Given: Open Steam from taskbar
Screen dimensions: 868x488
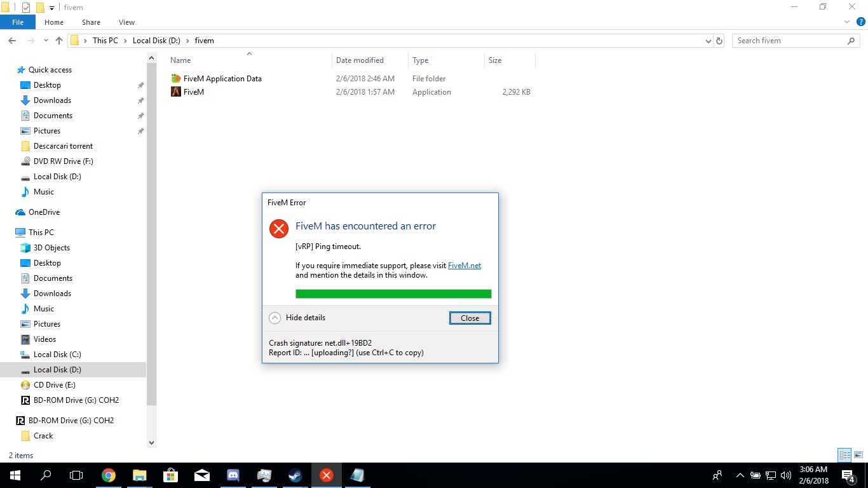Looking at the screenshot, I should 295,475.
